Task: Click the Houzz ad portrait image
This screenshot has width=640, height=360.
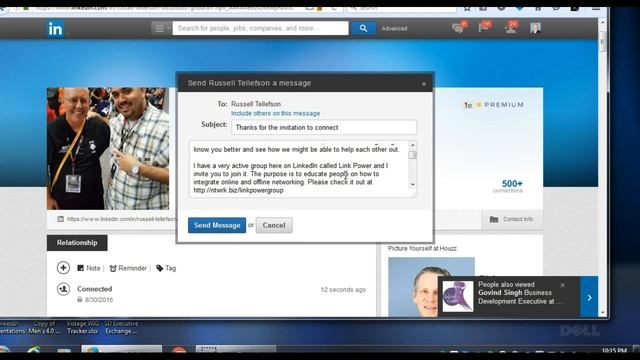Action: tap(431, 287)
